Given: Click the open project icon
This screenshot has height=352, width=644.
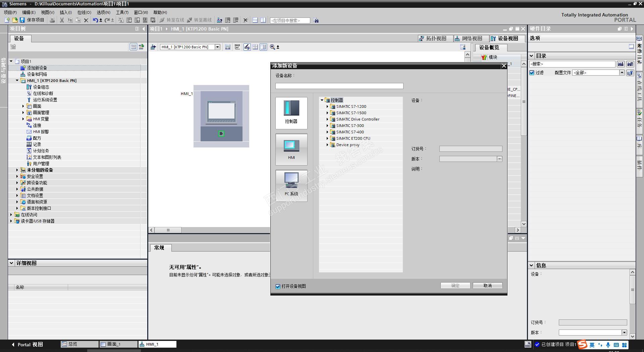Looking at the screenshot, I should pyautogui.click(x=15, y=20).
